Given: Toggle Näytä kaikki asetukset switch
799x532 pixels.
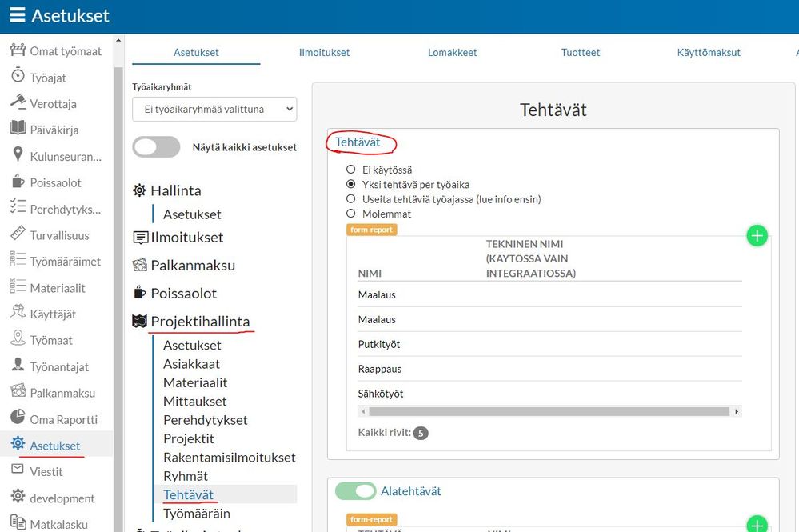Looking at the screenshot, I should [x=157, y=146].
